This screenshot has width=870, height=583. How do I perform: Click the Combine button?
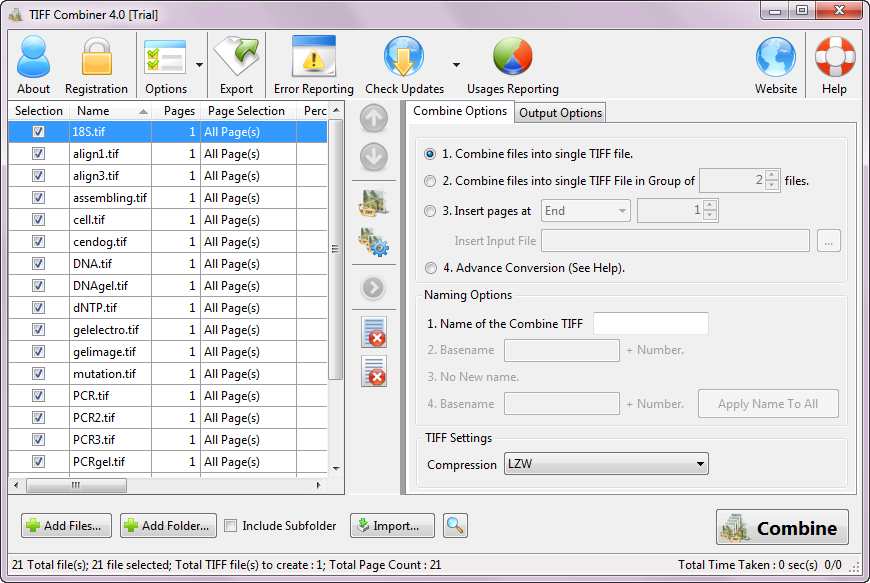point(782,528)
